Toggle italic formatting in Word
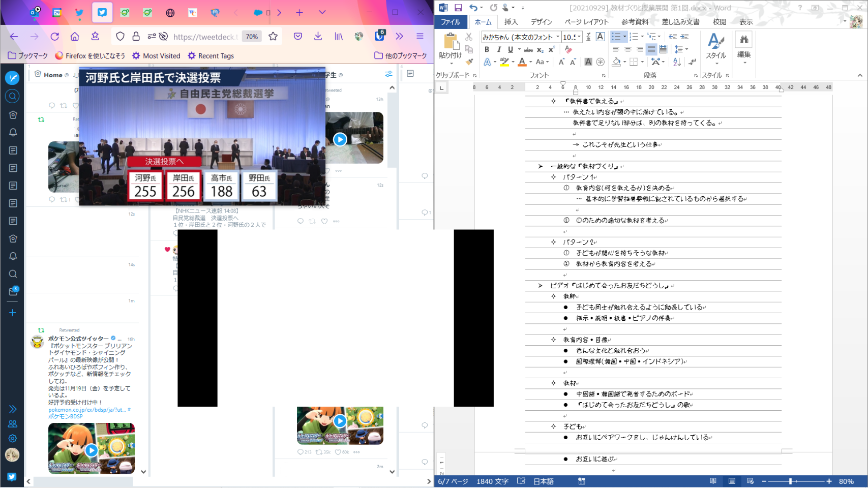 498,49
